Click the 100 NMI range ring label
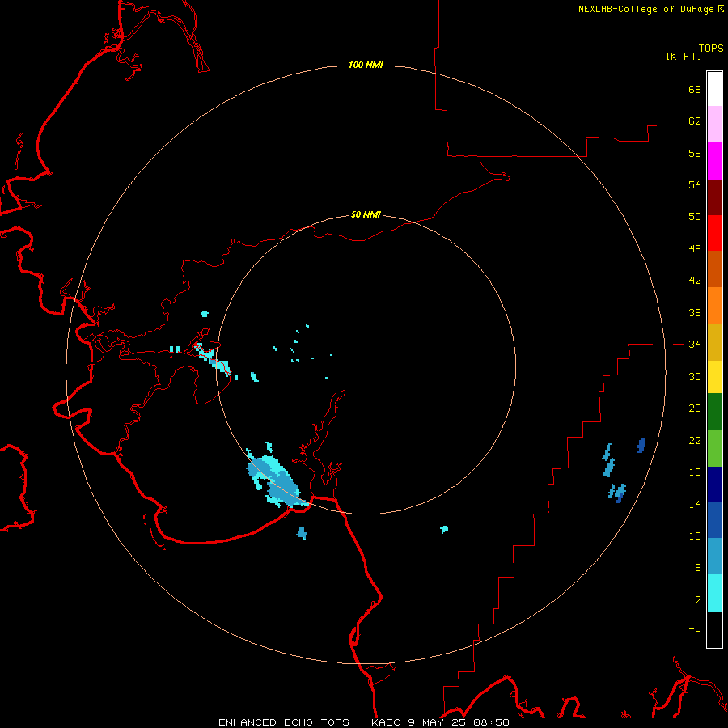728x728 pixels. [x=366, y=65]
